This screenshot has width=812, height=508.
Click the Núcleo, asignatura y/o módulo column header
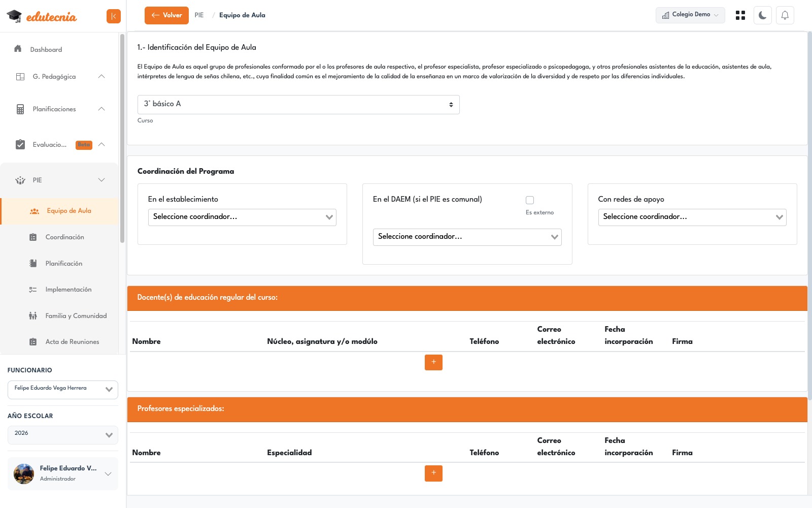[322, 341]
